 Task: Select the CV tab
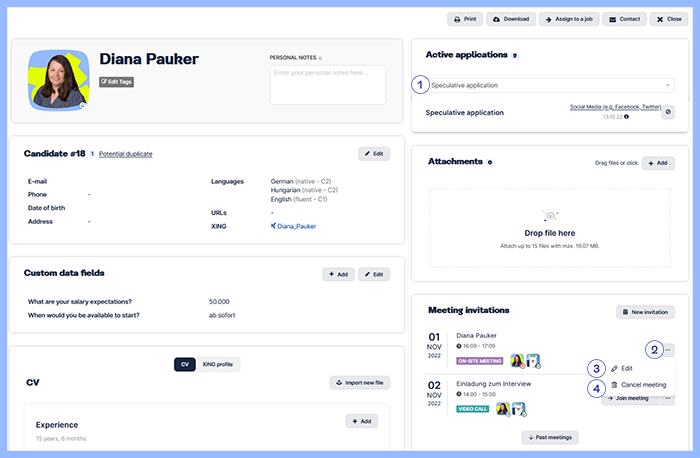click(x=185, y=364)
